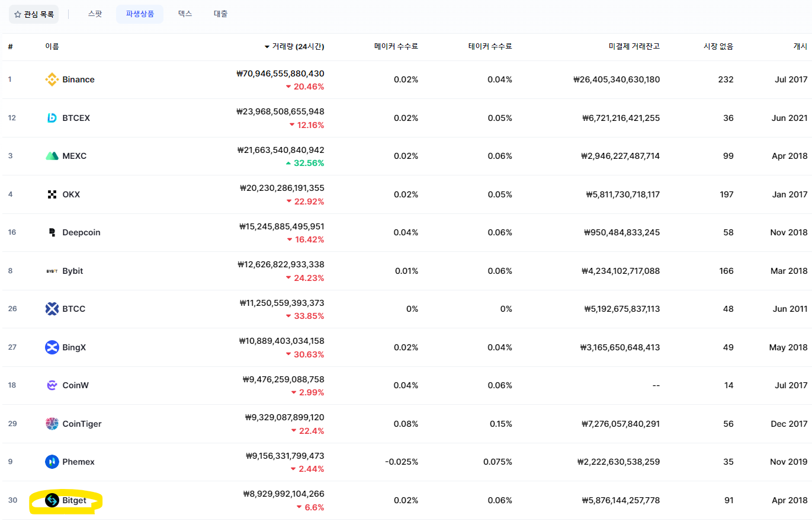Image resolution: width=812 pixels, height=521 pixels.
Task: Click the OKX logo icon
Action: [52, 194]
